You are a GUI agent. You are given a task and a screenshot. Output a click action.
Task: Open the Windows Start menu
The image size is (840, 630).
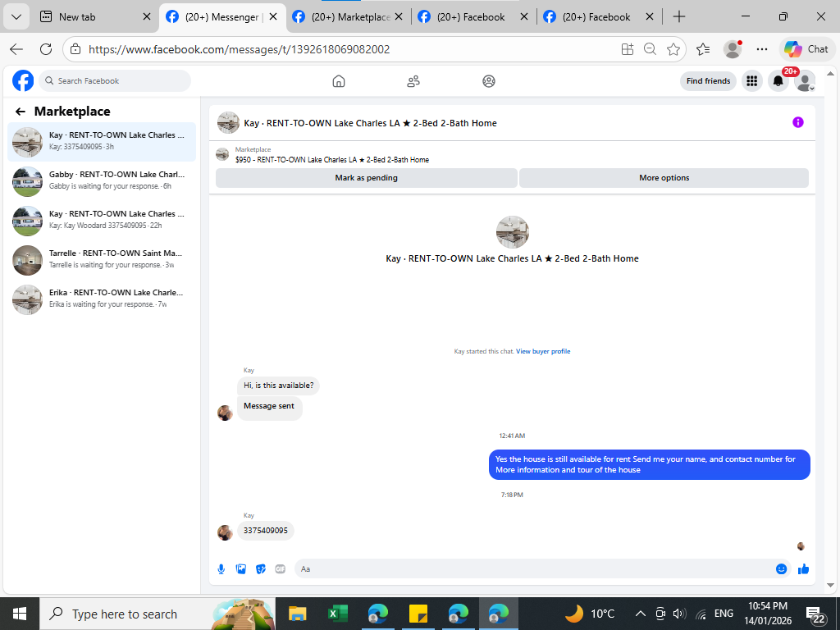click(20, 614)
